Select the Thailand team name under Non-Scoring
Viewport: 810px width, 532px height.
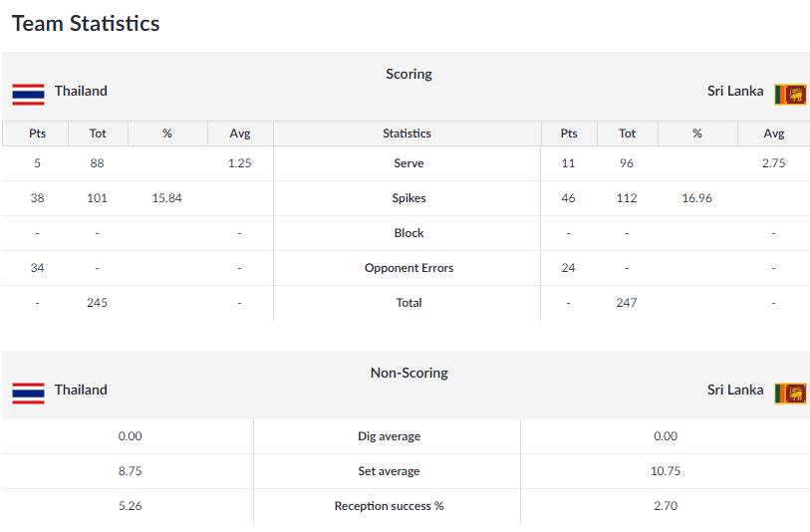pos(81,390)
